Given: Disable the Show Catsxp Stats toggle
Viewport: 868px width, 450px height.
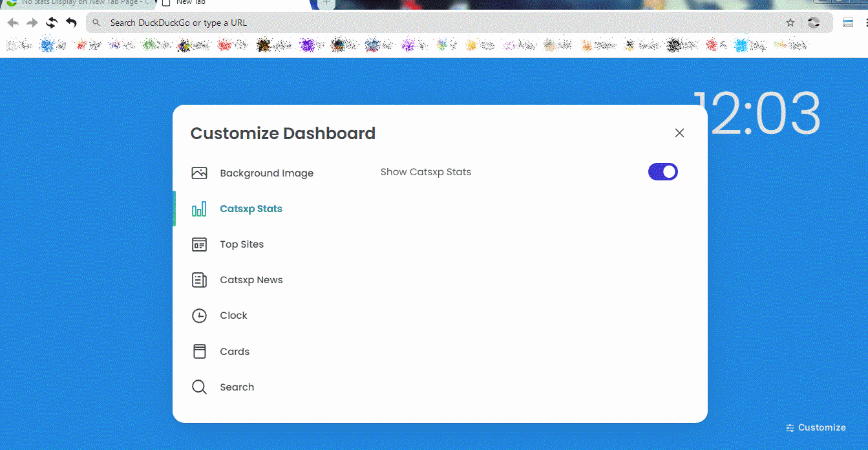Looking at the screenshot, I should click(662, 171).
